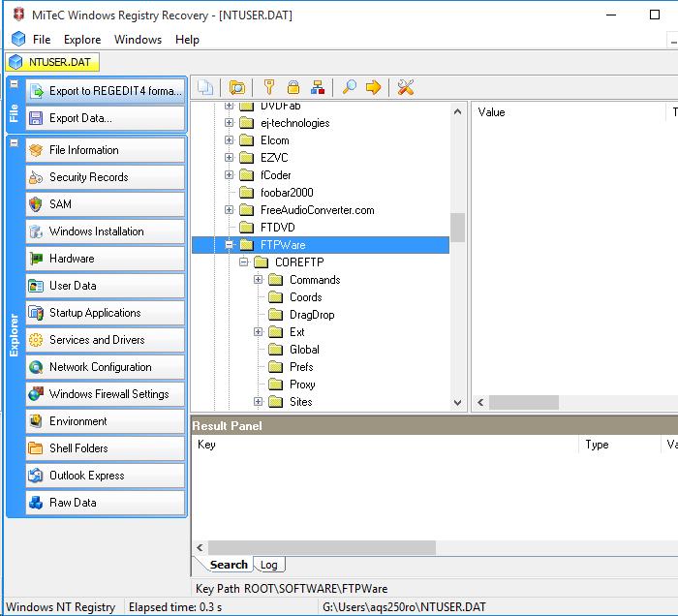Switch to the Log tab
This screenshot has height=616, width=678.
[x=269, y=565]
